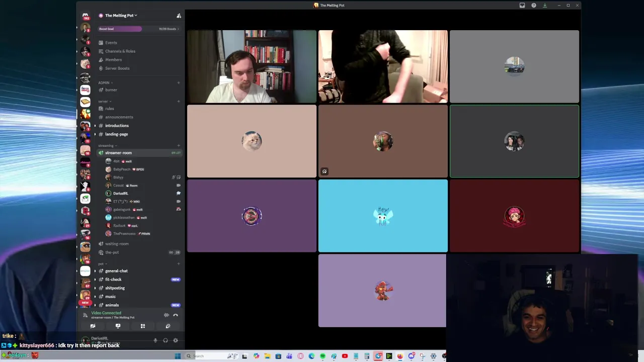The height and width of the screenshot is (362, 644).
Task: Add a channel to pot category
Action: click(x=179, y=263)
